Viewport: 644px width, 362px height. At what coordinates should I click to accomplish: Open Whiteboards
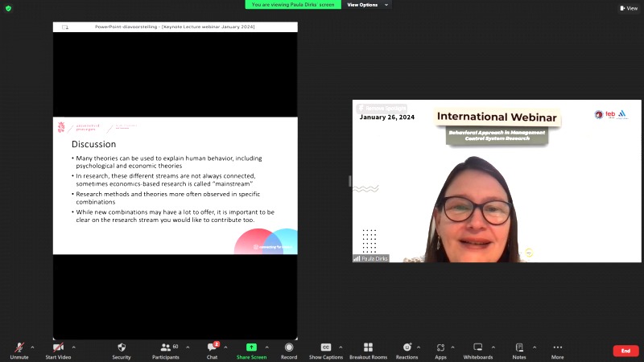477,350
